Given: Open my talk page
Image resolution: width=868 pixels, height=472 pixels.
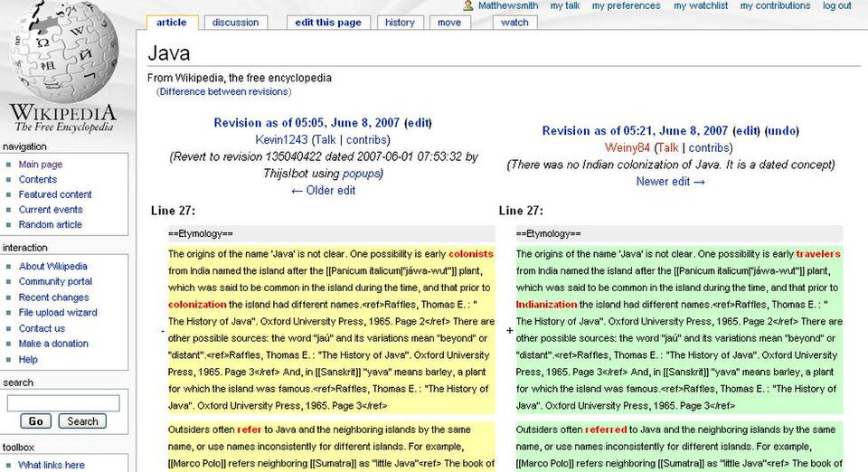Looking at the screenshot, I should point(564,5).
